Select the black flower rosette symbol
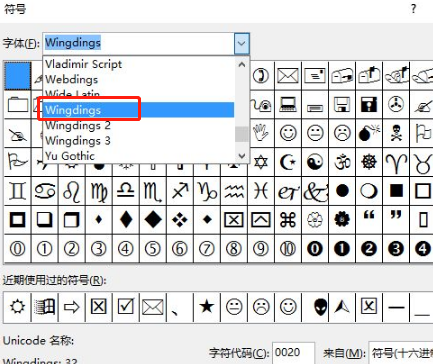 (342, 220)
